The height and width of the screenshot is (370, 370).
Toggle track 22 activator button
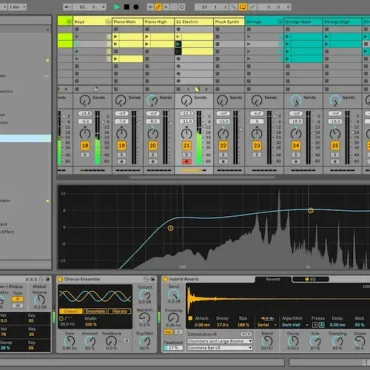pyautogui.click(x=223, y=146)
